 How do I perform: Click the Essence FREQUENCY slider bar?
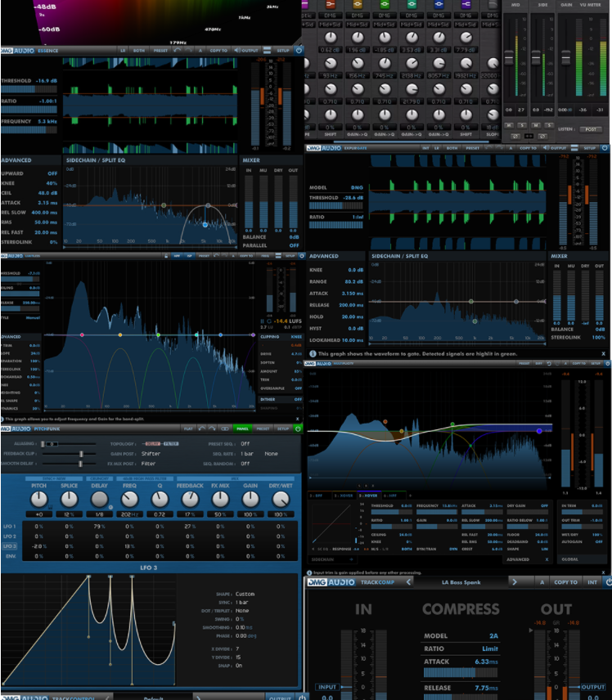[x=29, y=130]
